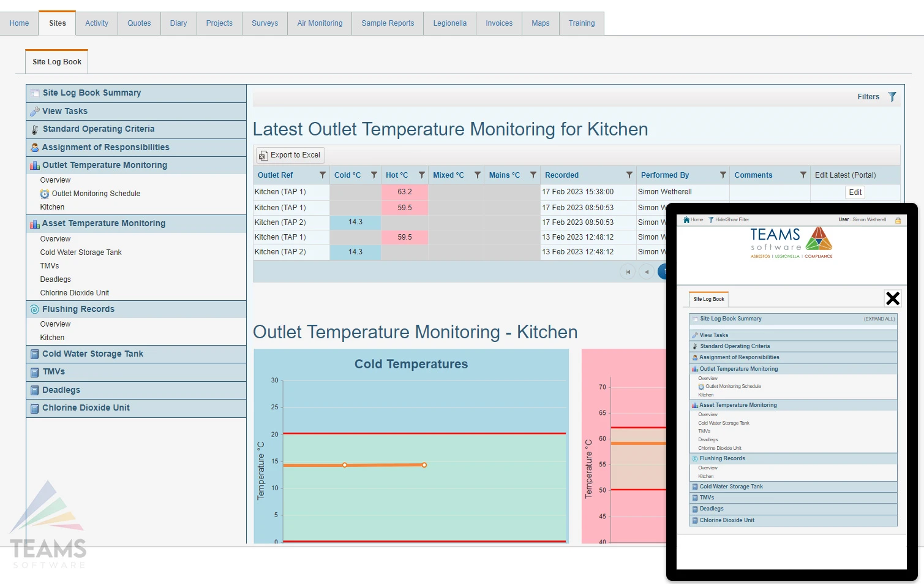Collapse the Outlet Temperature Monitoring section
The height and width of the screenshot is (584, 924).
[x=104, y=165]
